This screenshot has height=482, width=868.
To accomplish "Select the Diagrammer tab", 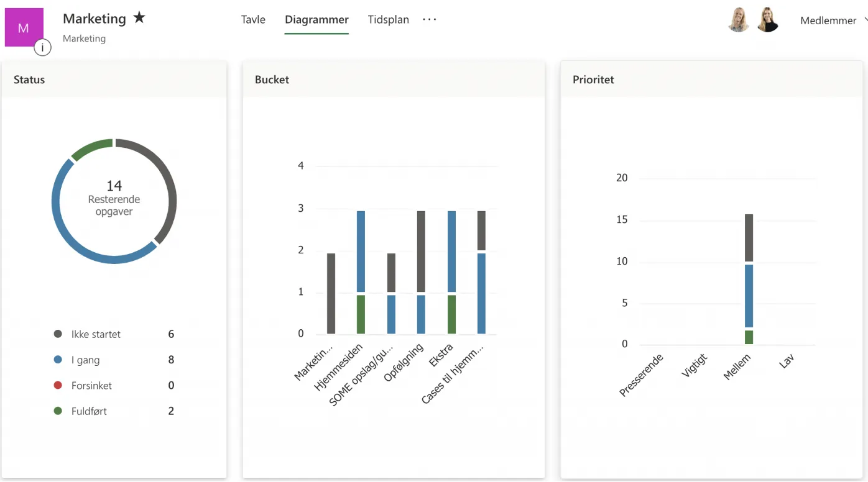I will click(x=316, y=19).
